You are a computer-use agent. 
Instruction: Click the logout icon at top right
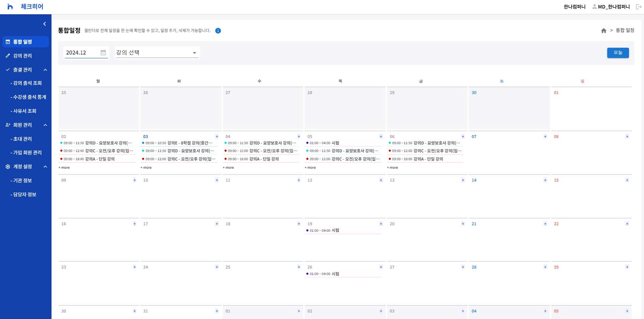[639, 7]
